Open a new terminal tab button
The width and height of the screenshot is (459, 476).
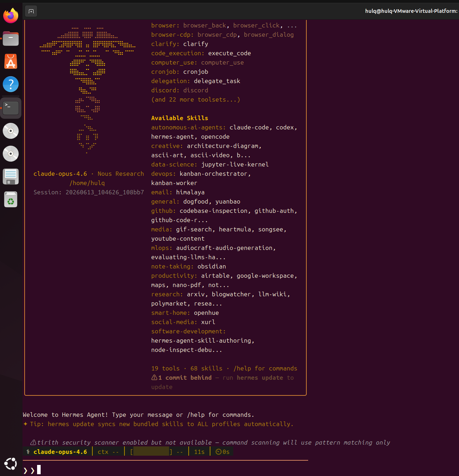click(x=31, y=11)
